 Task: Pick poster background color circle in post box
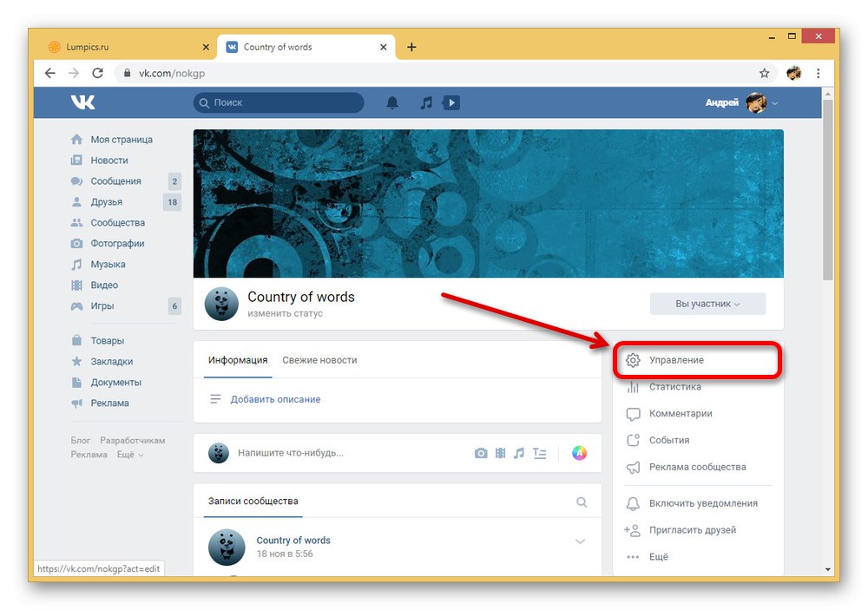pyautogui.click(x=579, y=453)
